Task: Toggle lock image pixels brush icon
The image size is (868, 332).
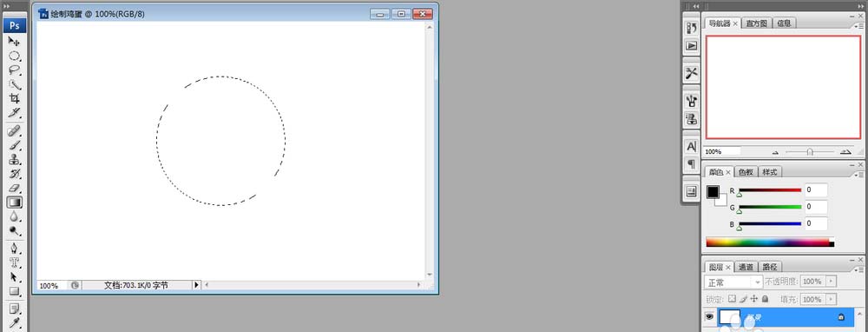Action: 744,299
